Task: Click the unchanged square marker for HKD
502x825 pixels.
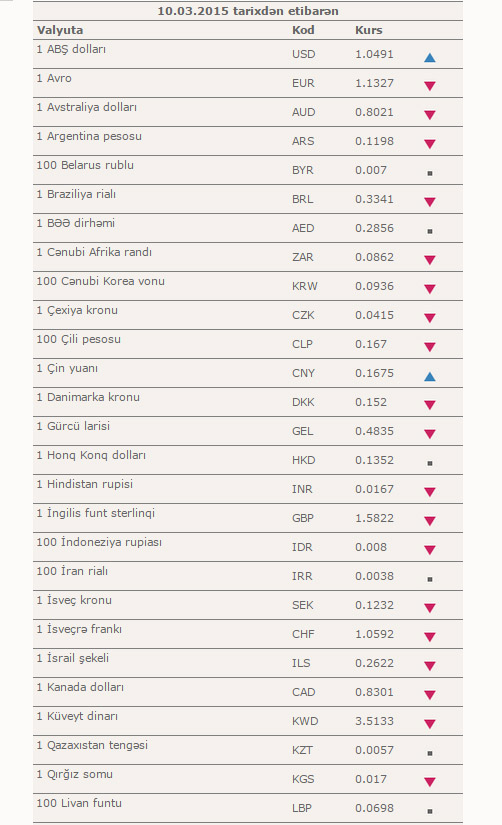Action: (x=429, y=463)
